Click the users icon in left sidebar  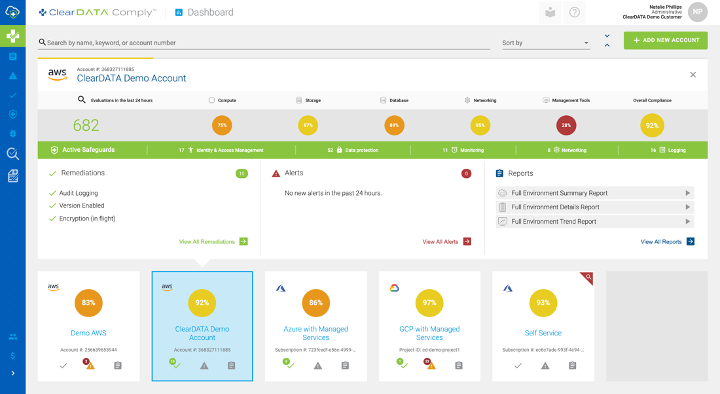(x=13, y=337)
